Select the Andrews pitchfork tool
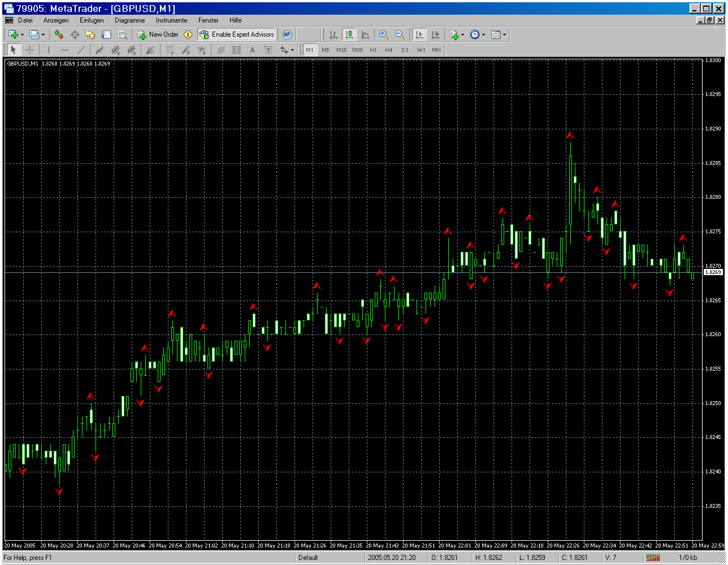 click(220, 50)
